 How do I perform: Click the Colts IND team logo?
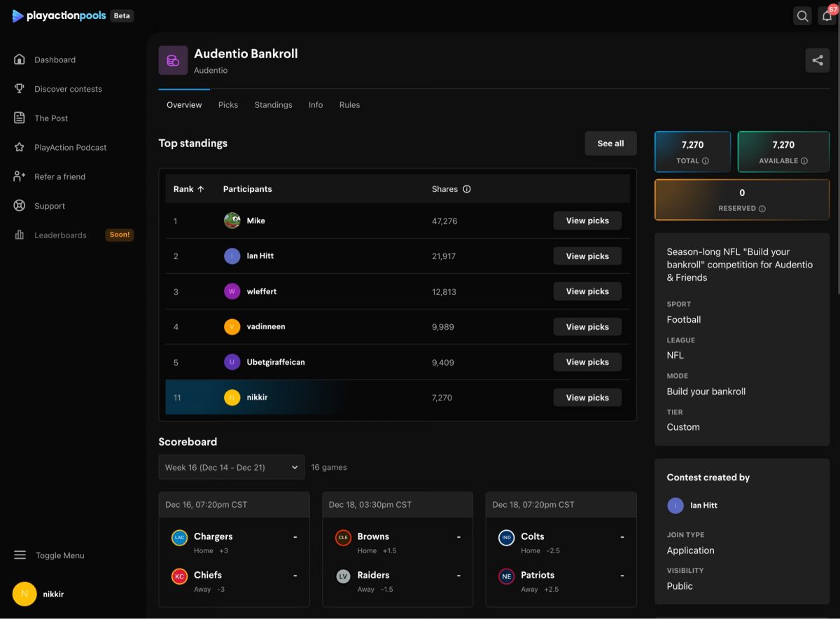(506, 538)
